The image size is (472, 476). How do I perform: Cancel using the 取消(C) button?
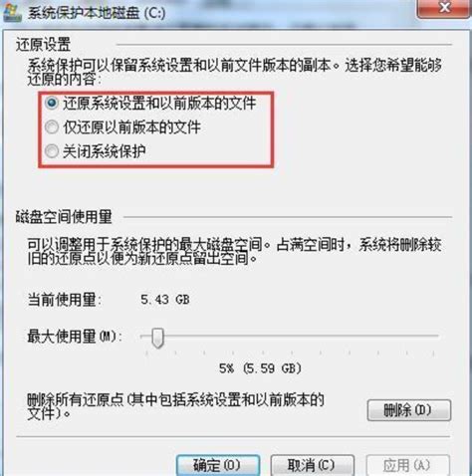pyautogui.click(x=313, y=465)
